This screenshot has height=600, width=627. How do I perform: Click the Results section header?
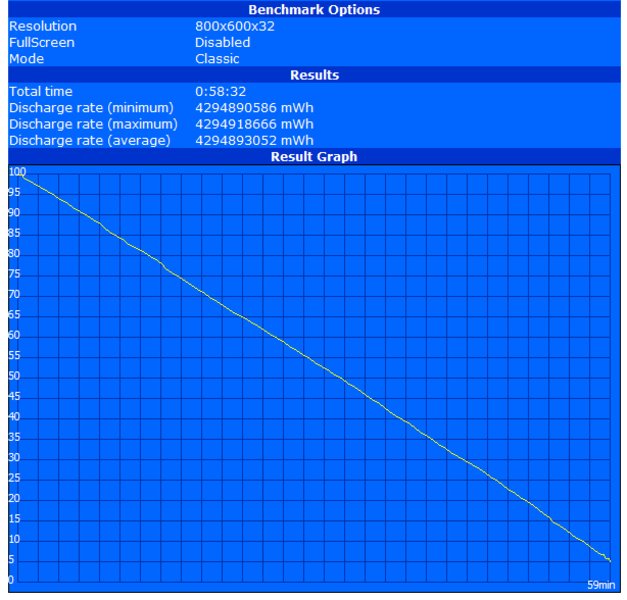[314, 75]
